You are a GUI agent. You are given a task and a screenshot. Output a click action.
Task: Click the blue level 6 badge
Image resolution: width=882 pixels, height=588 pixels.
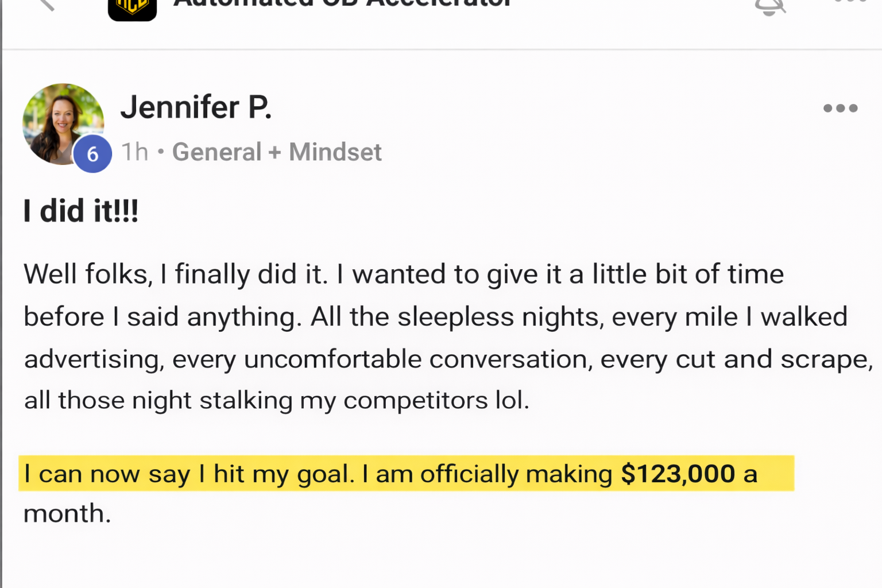pos(92,154)
